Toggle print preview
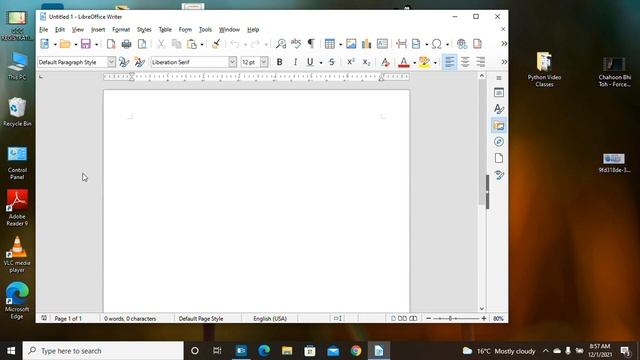 tap(142, 44)
